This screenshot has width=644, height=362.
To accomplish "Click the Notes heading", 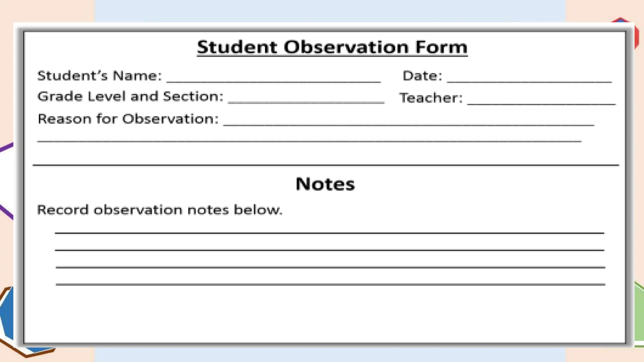I will point(325,184).
